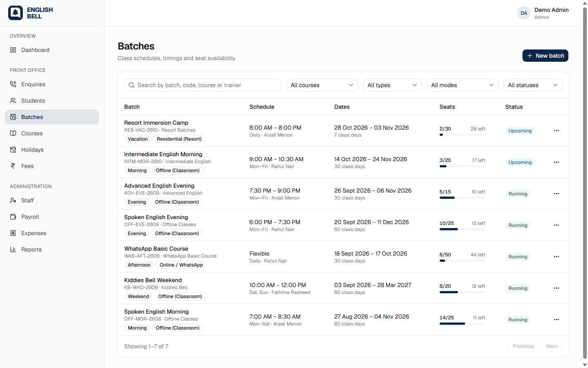
Task: Click the Next pagination button
Action: (552, 346)
